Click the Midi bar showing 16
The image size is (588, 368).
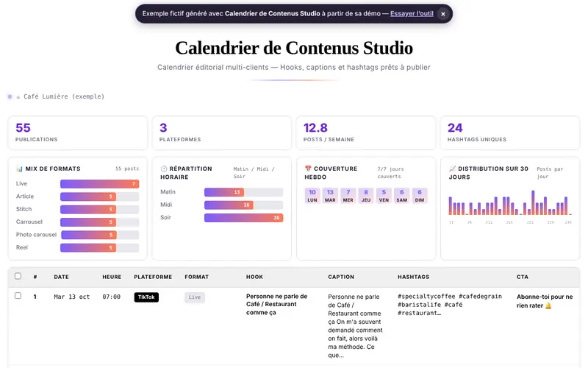[x=229, y=205]
